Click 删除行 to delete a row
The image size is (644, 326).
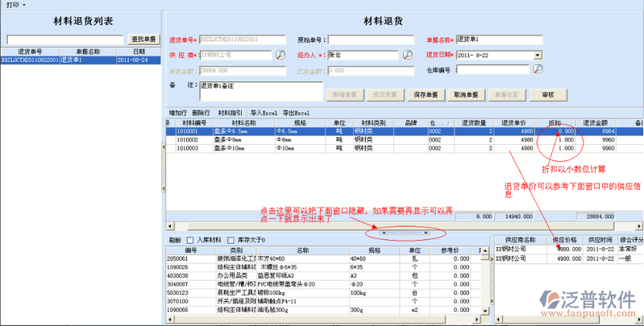pos(202,113)
